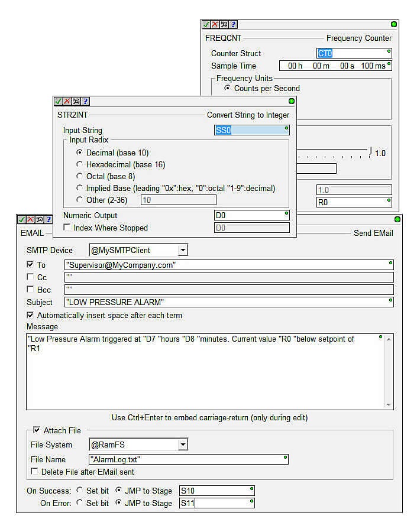
Task: Open the File System dropdown
Action: pos(183,445)
